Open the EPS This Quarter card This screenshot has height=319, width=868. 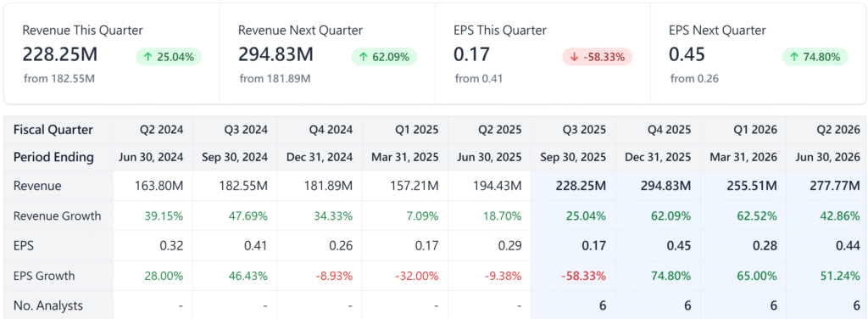click(542, 53)
